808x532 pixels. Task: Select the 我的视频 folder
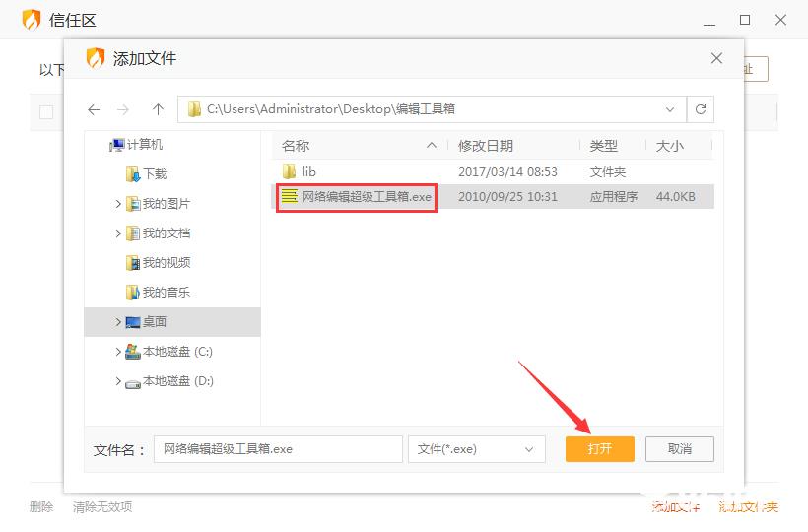[159, 263]
